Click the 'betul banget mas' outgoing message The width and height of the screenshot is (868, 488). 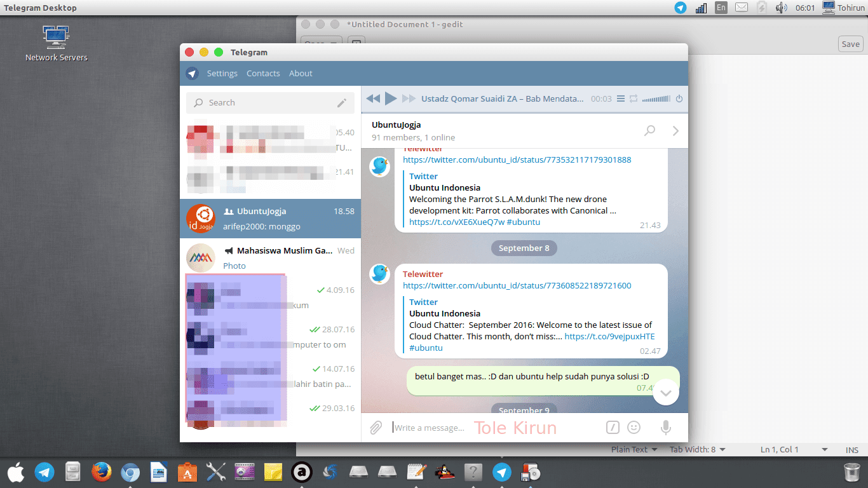(532, 376)
